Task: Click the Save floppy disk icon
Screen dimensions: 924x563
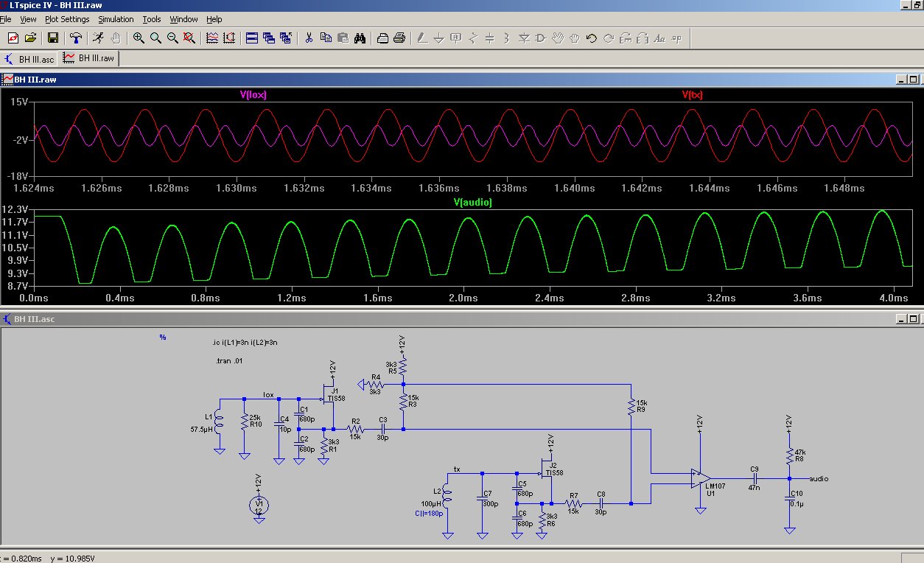Action: point(52,38)
